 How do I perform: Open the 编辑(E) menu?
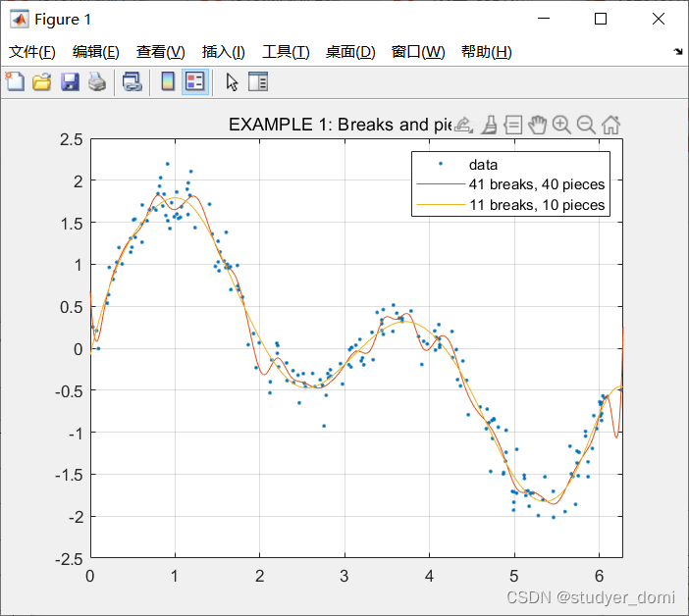point(96,52)
